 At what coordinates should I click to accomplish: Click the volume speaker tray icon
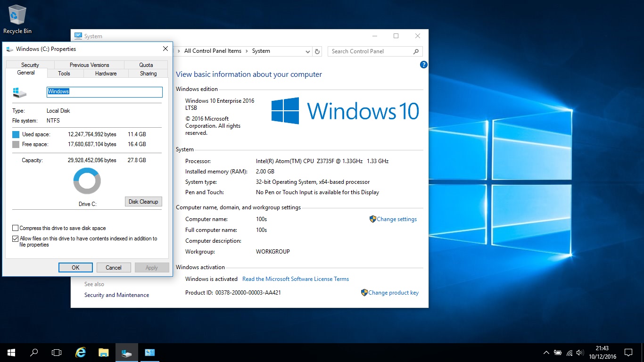coord(580,353)
